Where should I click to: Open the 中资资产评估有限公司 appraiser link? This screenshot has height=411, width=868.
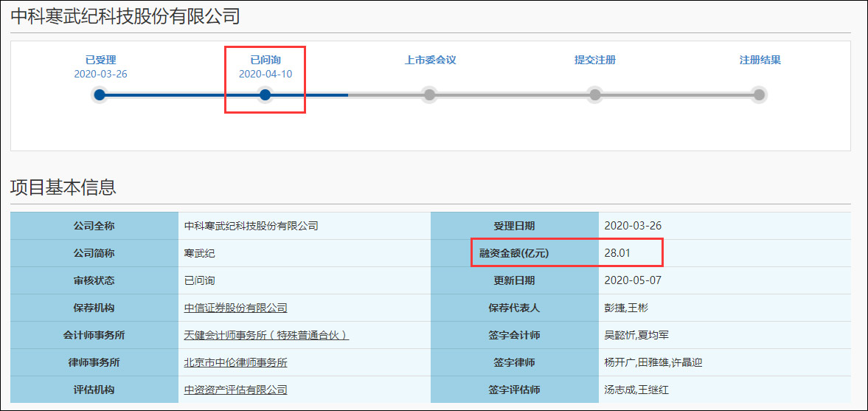[x=236, y=390]
